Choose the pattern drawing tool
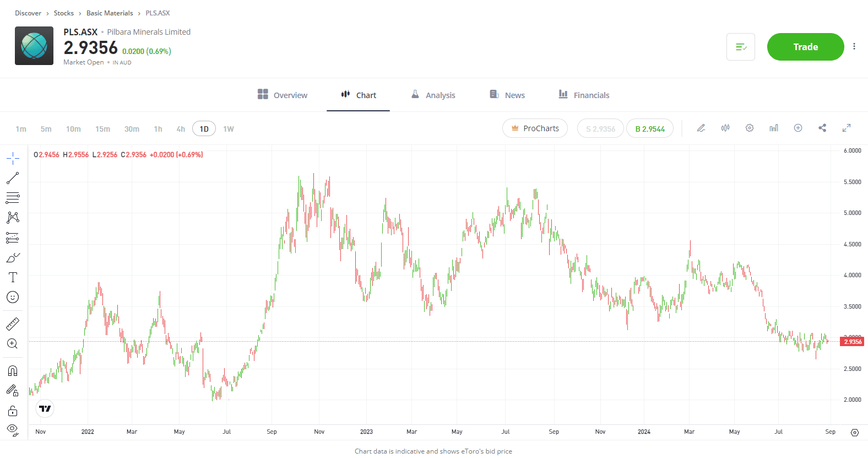 (x=13, y=218)
